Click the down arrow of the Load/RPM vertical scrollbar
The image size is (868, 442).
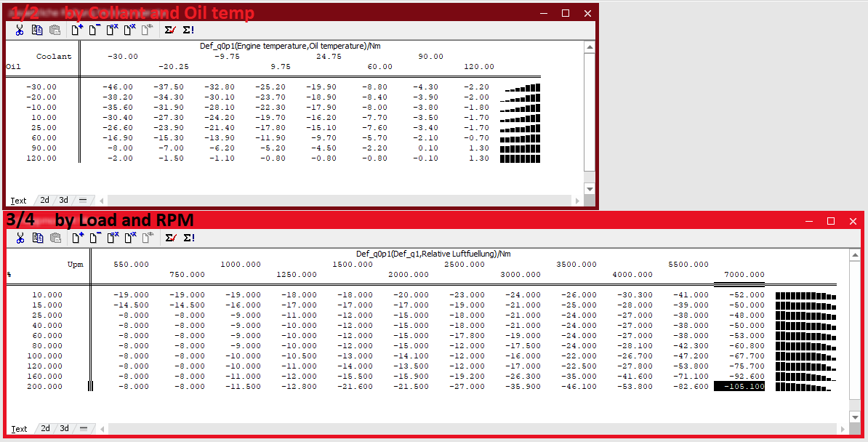(x=855, y=418)
